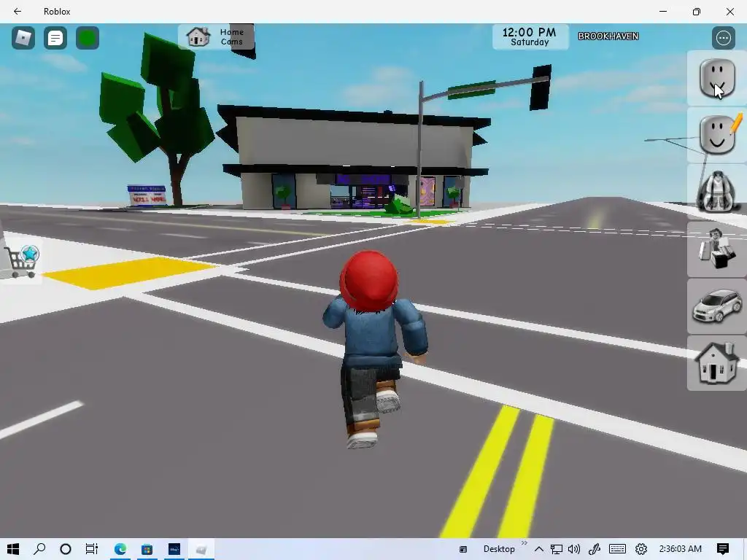
Task: Click the BROOKHAVEN title label
Action: point(608,36)
